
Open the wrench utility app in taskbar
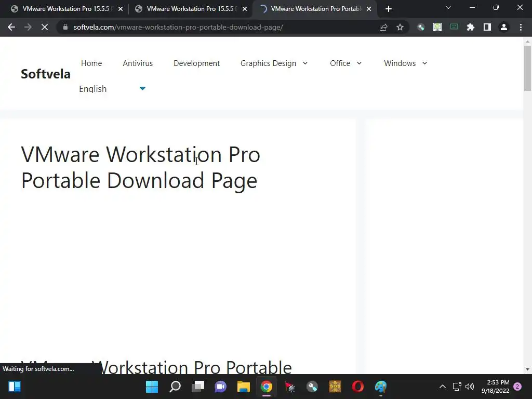pos(312,387)
